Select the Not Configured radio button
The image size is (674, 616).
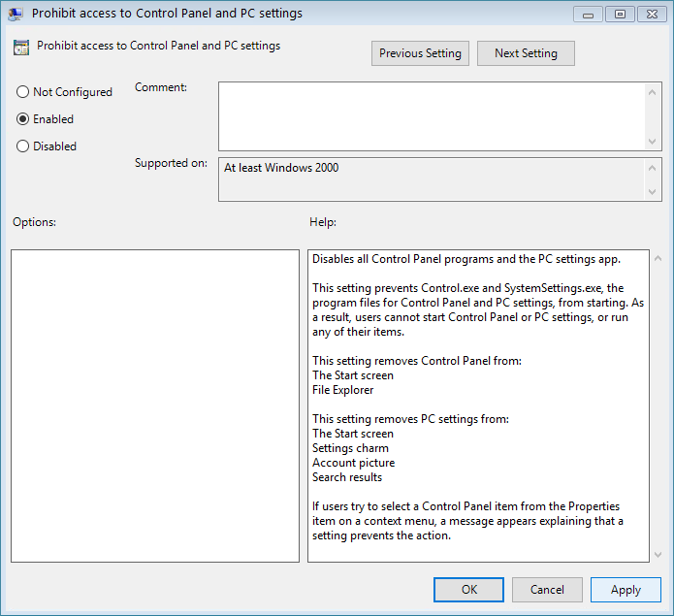point(23,92)
